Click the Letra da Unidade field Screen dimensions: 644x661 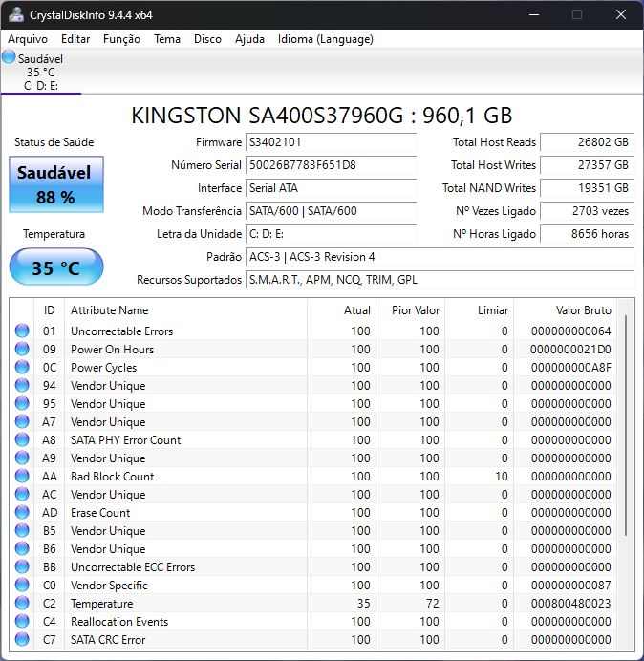[331, 233]
